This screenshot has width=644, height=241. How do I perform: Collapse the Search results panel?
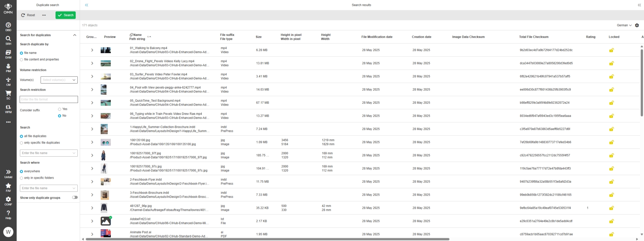639,5
